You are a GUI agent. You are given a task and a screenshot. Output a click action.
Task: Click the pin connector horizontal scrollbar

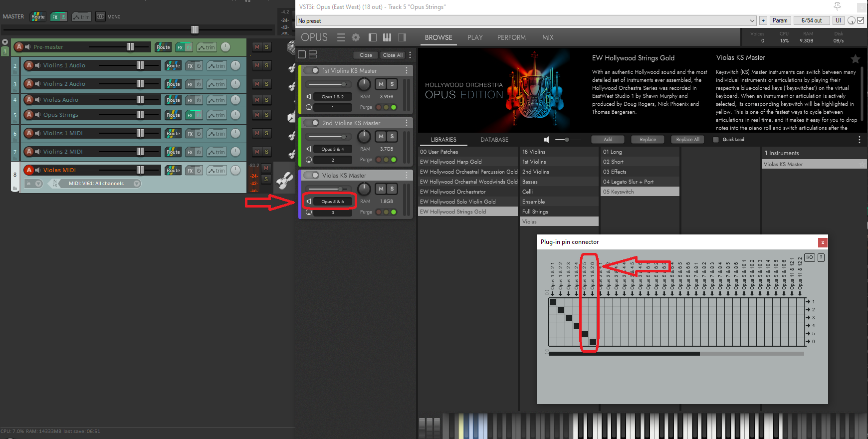pyautogui.click(x=624, y=354)
